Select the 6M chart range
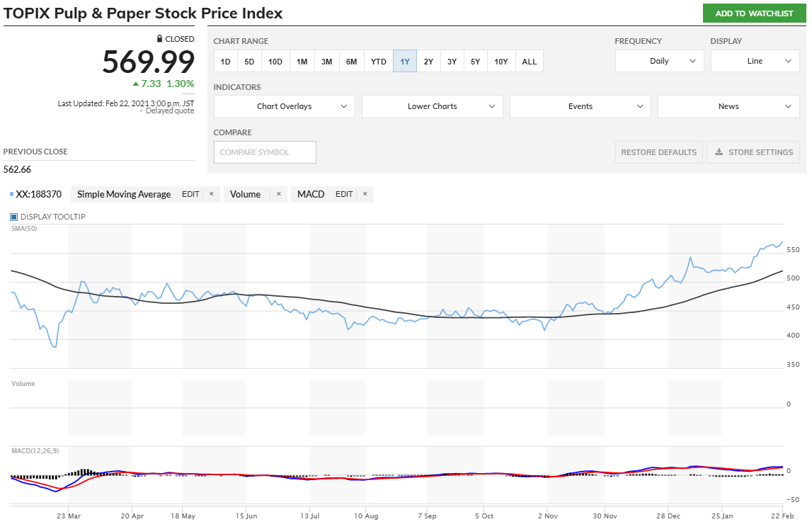 click(x=351, y=62)
